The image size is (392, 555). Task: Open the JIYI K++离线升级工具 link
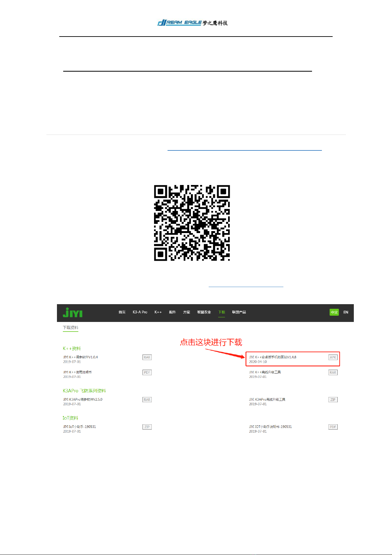coord(265,372)
